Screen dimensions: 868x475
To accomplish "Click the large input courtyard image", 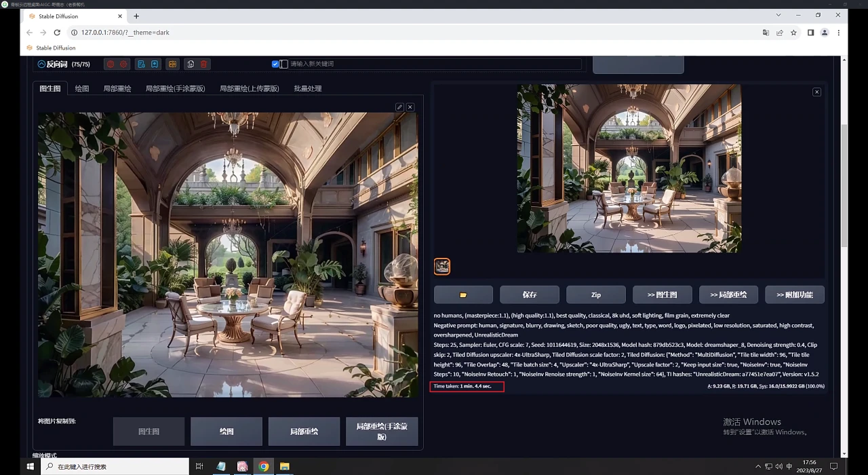I will [x=228, y=254].
